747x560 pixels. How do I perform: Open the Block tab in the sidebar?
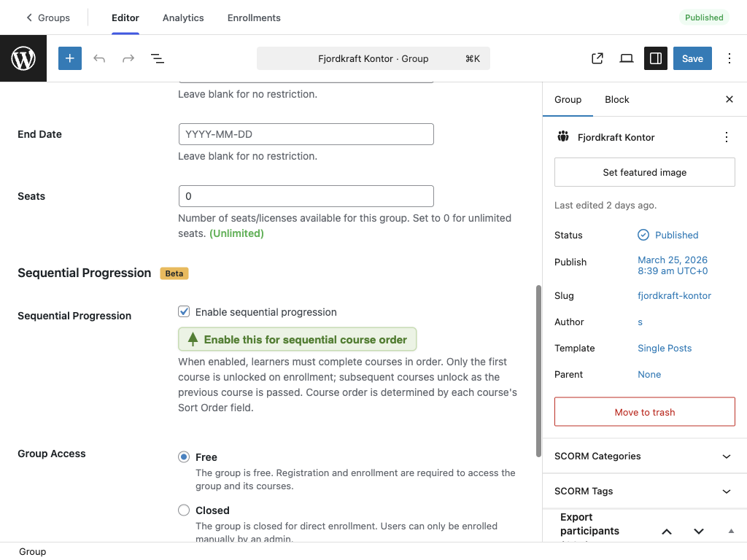pos(616,99)
